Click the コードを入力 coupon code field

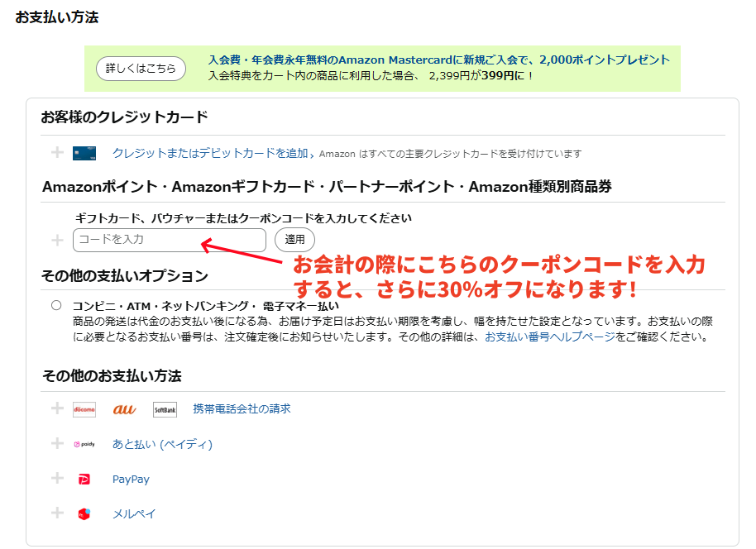click(170, 240)
